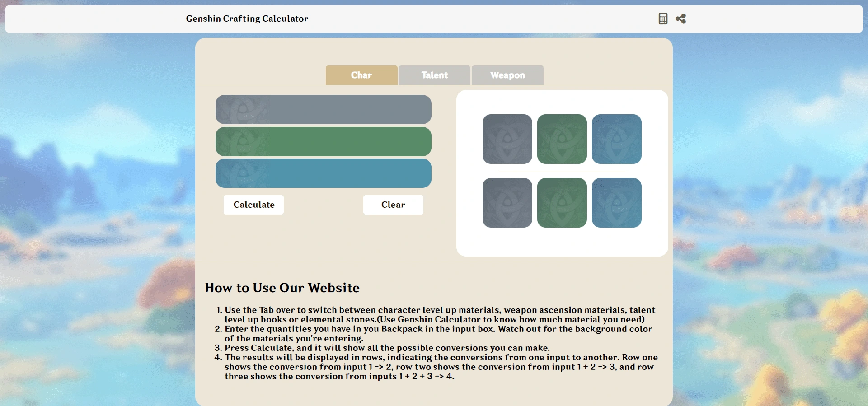Select the blue material tile in bottom row
868x406 pixels.
[617, 203]
